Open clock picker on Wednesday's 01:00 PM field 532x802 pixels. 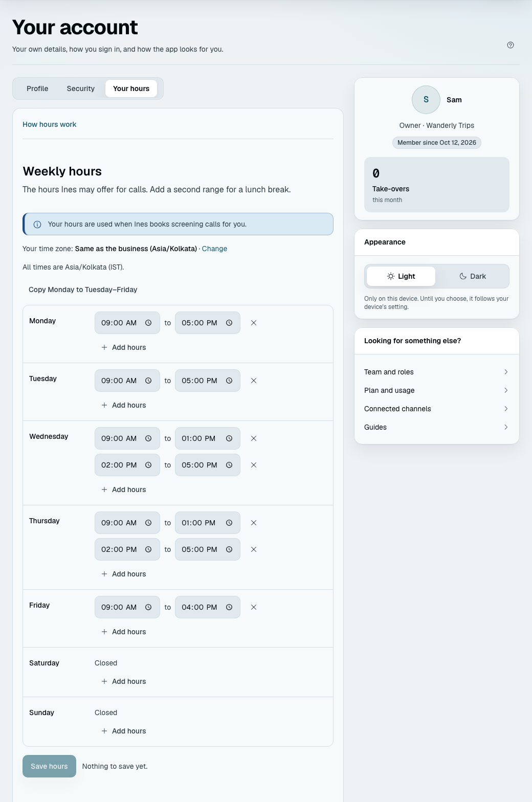click(229, 438)
